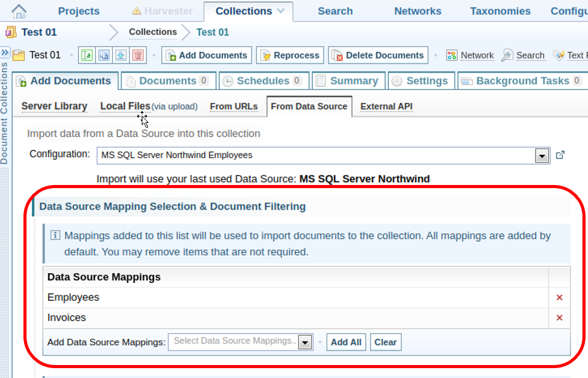Click the Reprocess button
588x378 pixels.
pyautogui.click(x=290, y=55)
